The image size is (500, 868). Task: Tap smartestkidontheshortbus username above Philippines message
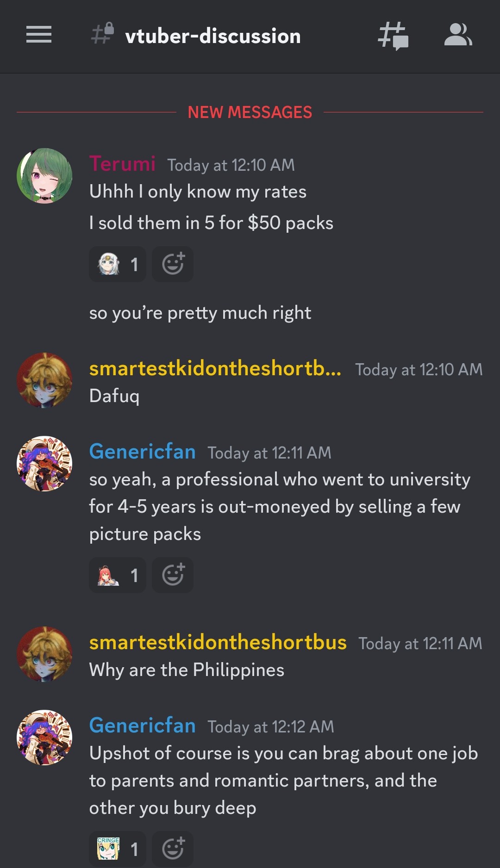click(218, 642)
